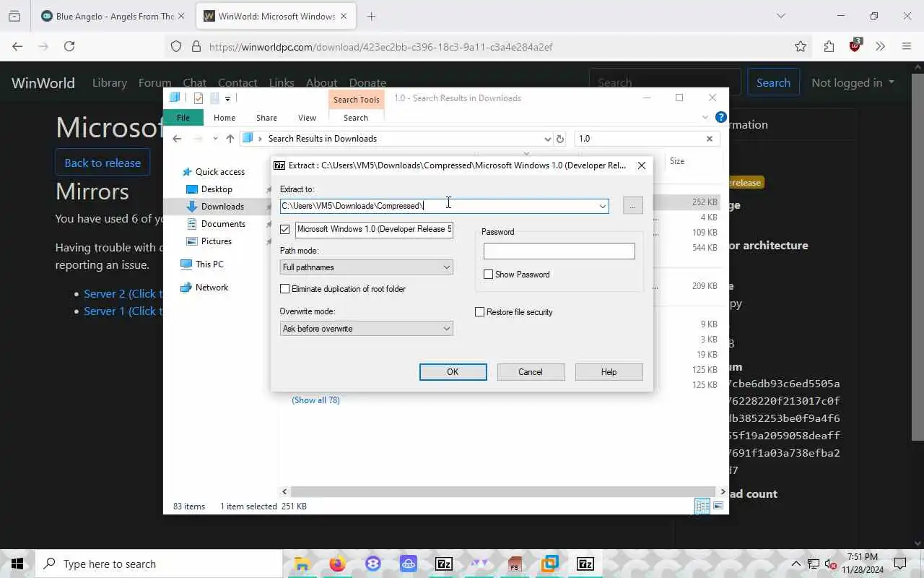
Task: Clear the Explorer search box
Action: click(x=709, y=139)
